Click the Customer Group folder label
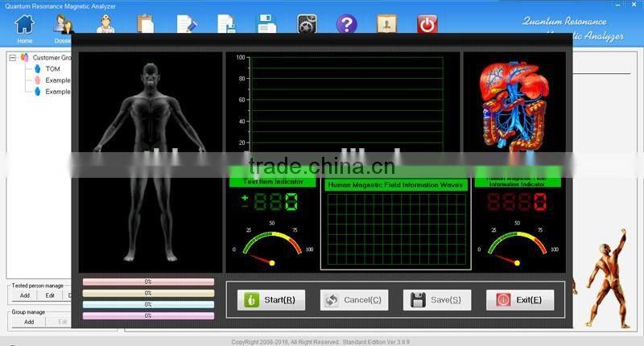644x346 pixels. (x=52, y=58)
